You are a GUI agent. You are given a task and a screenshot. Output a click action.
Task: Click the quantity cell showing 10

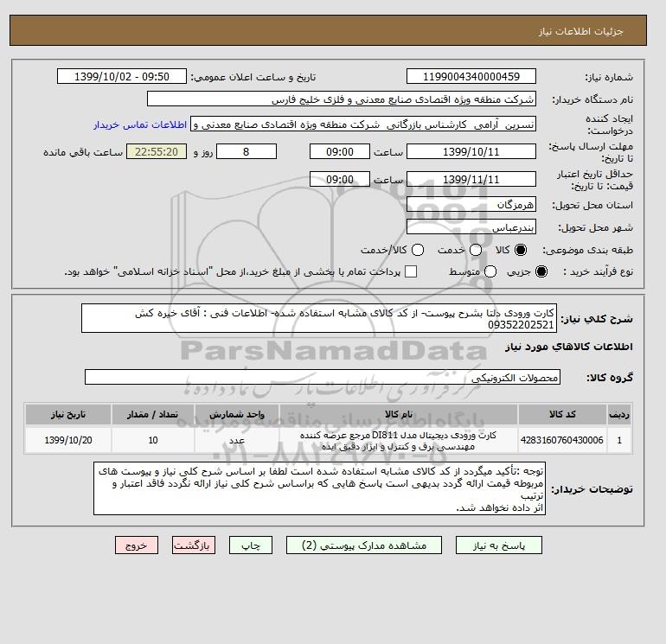point(153,440)
